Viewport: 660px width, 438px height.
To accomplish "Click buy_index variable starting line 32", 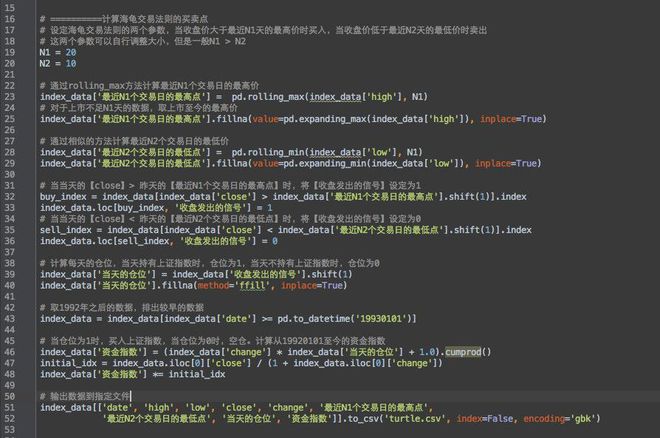I will coord(63,197).
